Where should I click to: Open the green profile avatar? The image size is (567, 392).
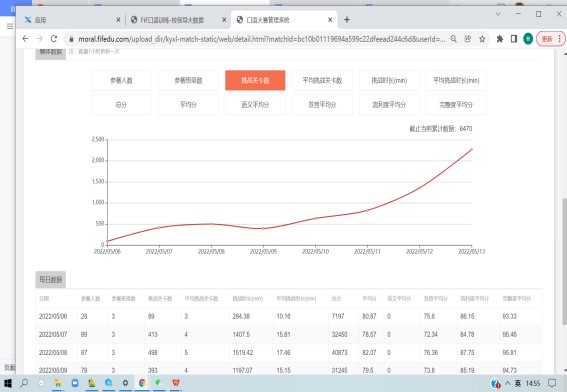pyautogui.click(x=528, y=39)
